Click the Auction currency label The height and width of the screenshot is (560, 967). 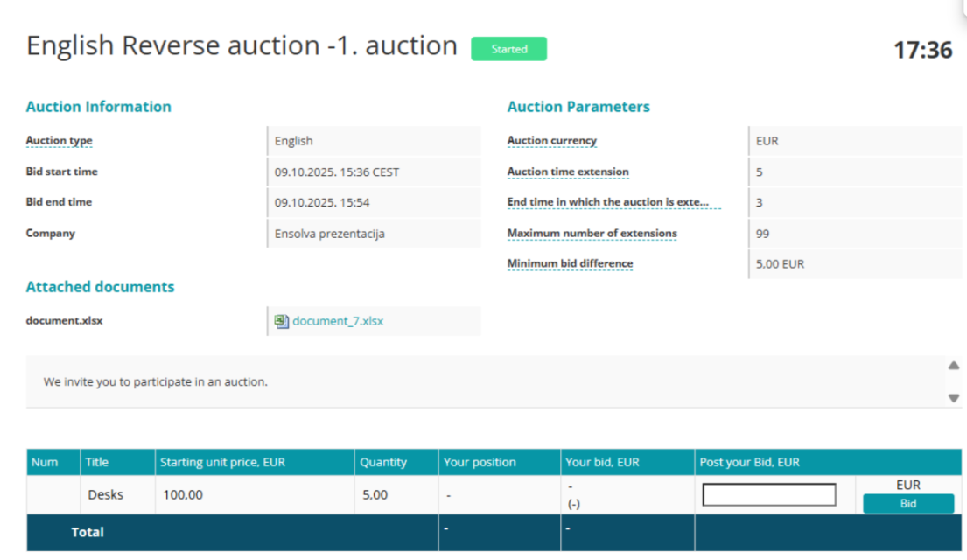click(551, 141)
